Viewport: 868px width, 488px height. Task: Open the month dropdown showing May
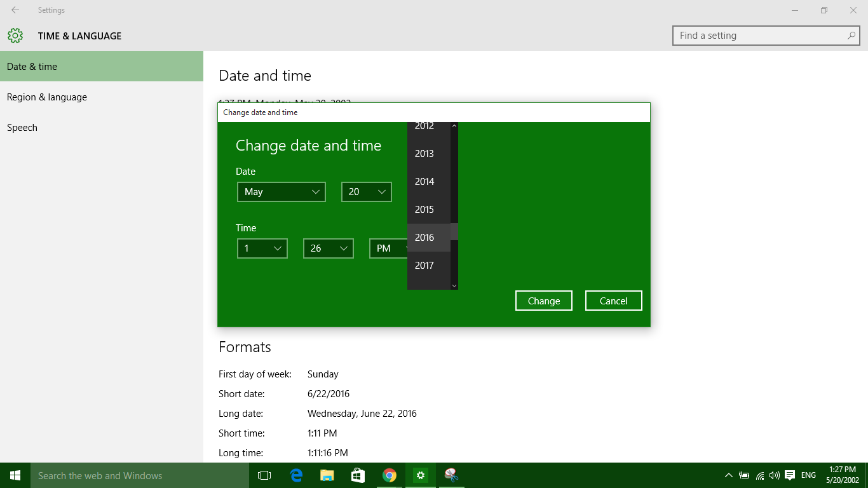coord(281,191)
